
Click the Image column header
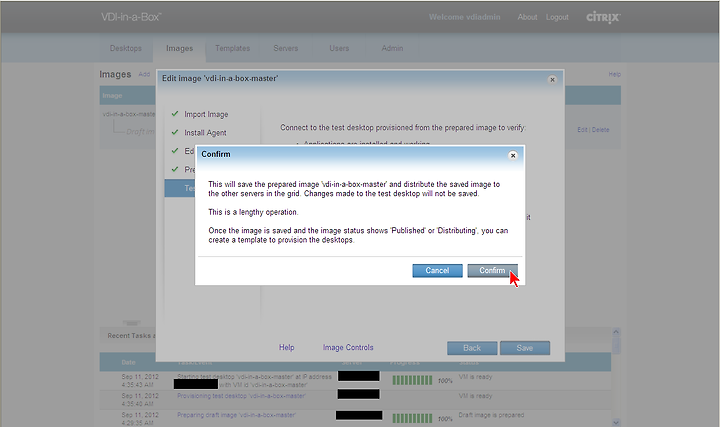pos(112,96)
